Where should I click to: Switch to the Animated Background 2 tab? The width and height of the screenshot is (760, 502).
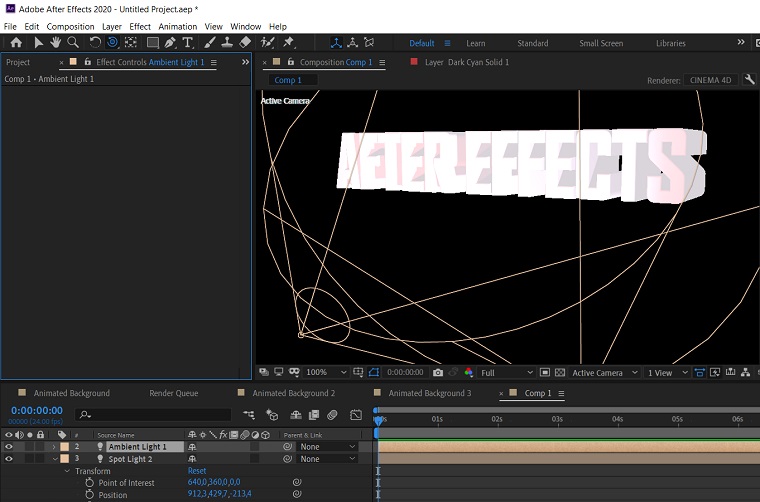tap(293, 393)
